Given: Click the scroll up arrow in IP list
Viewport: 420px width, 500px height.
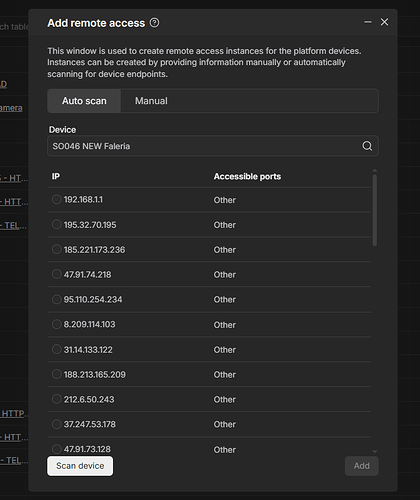Looking at the screenshot, I should coord(375,170).
